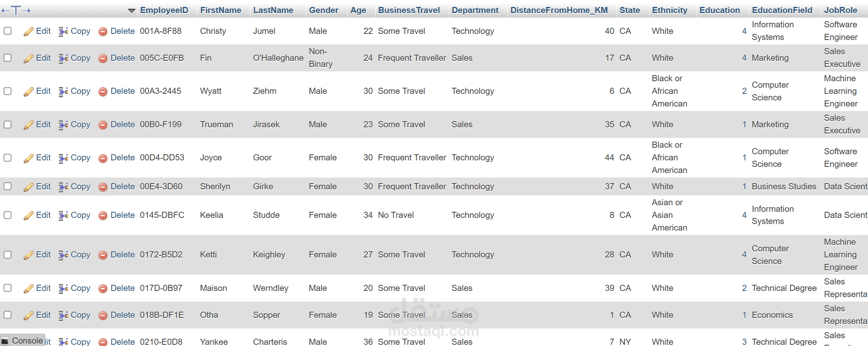This screenshot has width=868, height=346.
Task: Select the row checkbox for Ketti Keighley
Action: 7,255
